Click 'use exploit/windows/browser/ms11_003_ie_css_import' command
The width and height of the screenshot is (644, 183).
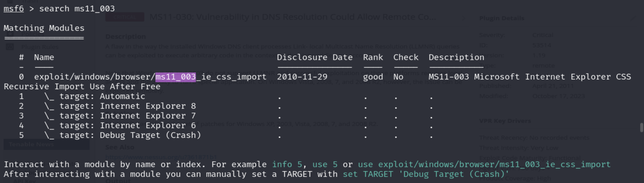point(484,164)
